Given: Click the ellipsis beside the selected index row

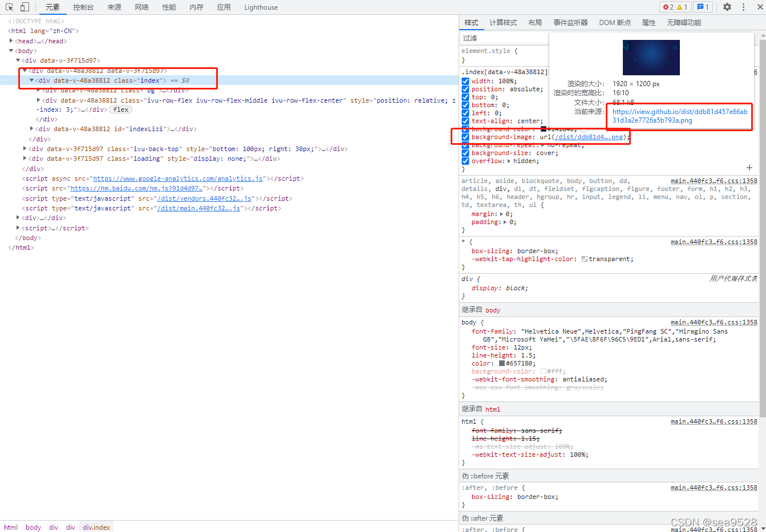Looking at the screenshot, I should (5, 80).
